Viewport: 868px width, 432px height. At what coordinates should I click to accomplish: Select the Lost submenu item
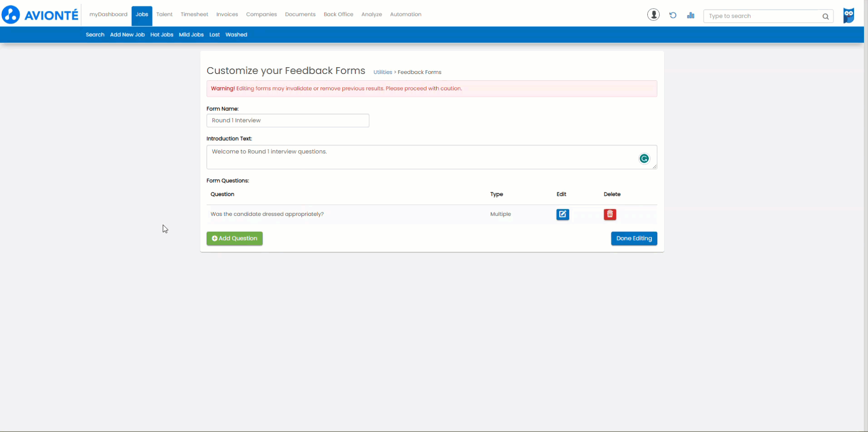(x=214, y=35)
